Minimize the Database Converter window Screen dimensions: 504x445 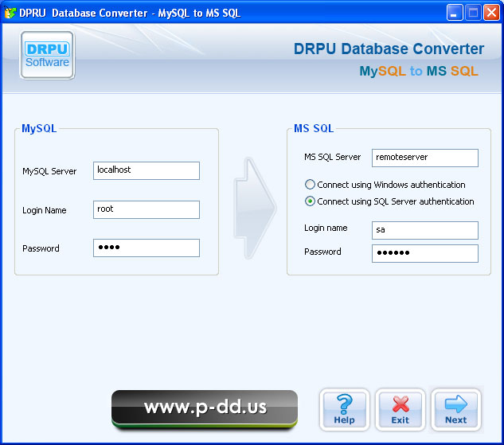455,13
